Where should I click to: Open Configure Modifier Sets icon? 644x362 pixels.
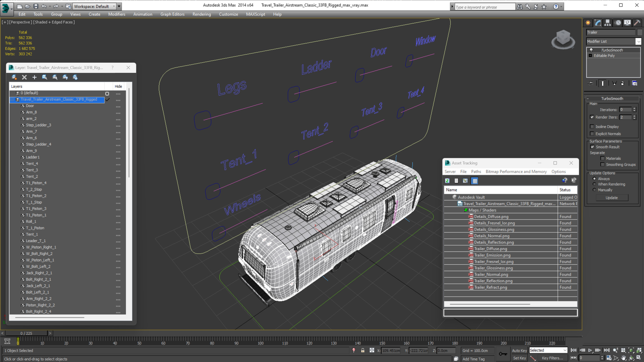[x=635, y=83]
